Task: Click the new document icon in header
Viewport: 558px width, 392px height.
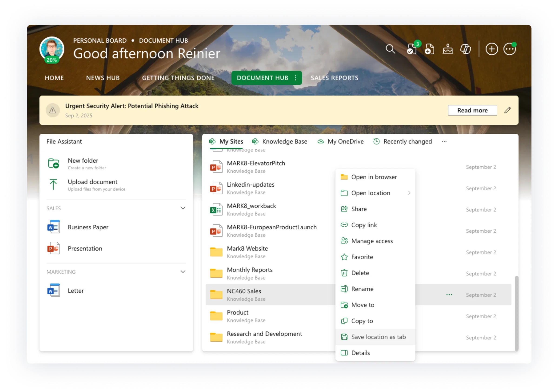Action: tap(429, 49)
